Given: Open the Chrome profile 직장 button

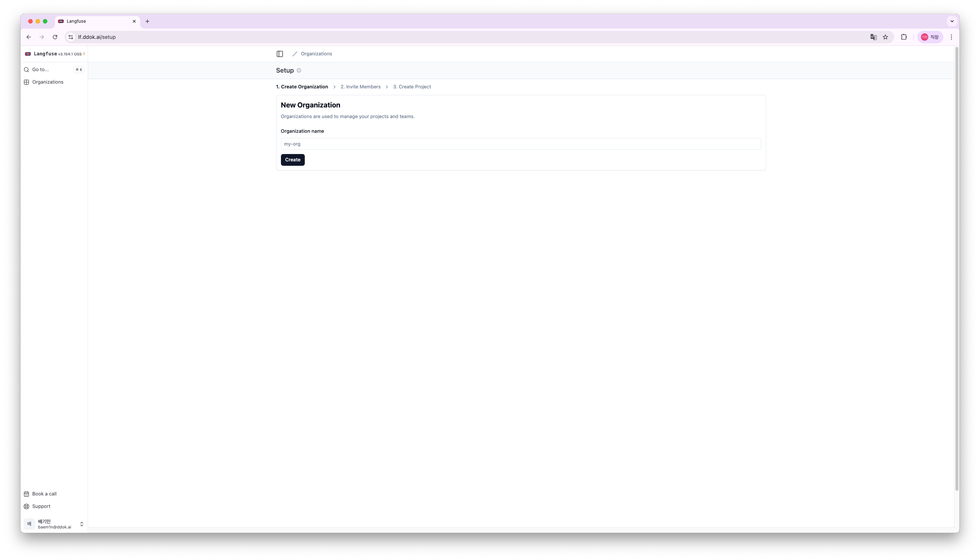Looking at the screenshot, I should [930, 37].
